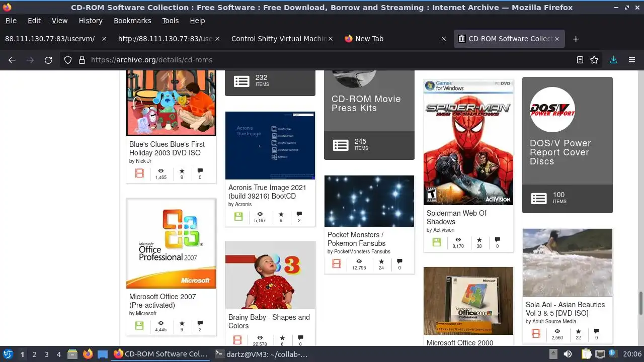
Task: Open the File menu
Action: pyautogui.click(x=11, y=21)
